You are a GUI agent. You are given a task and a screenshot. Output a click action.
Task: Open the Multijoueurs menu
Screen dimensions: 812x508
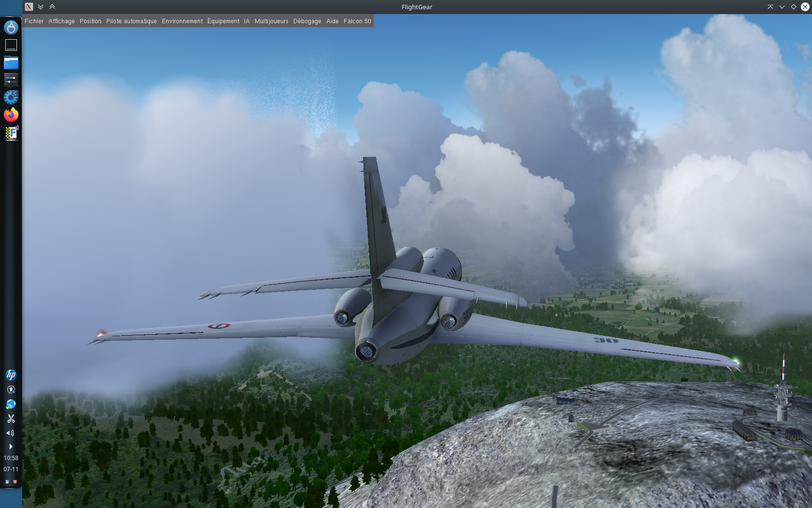pyautogui.click(x=271, y=21)
